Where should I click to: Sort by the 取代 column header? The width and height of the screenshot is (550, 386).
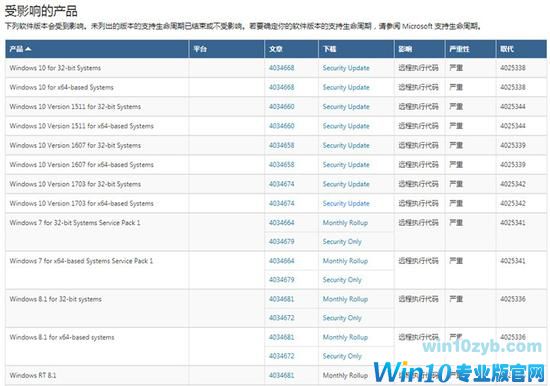point(507,49)
